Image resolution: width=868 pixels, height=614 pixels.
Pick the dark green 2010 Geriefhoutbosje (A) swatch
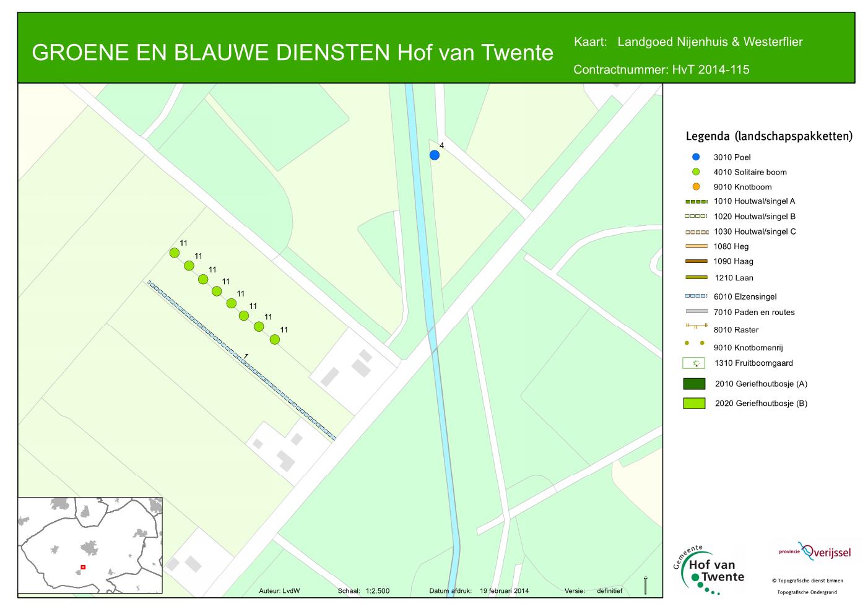[x=694, y=384]
